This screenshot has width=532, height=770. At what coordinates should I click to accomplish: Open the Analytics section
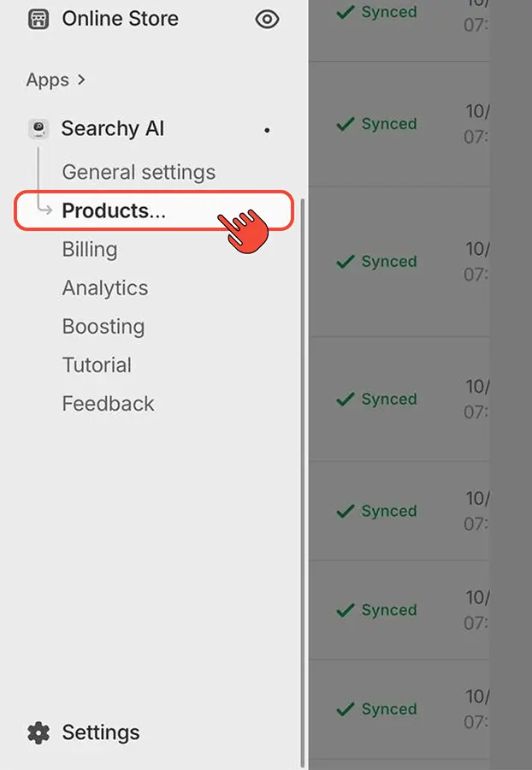pos(105,288)
